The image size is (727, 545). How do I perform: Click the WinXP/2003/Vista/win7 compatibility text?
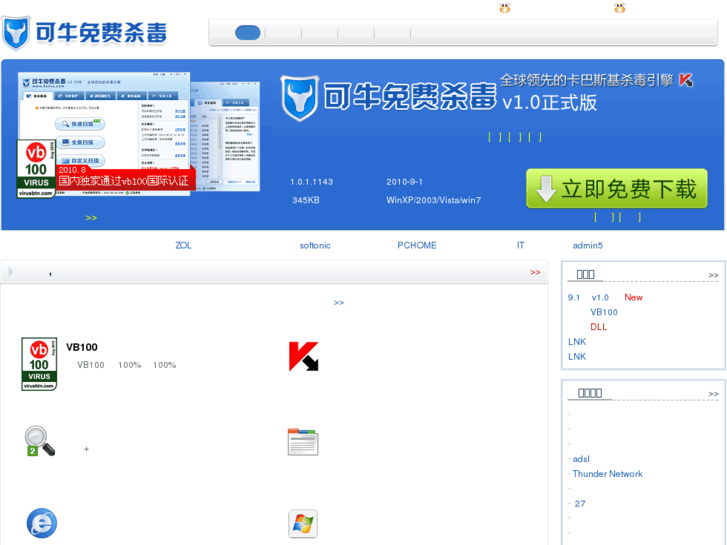(x=434, y=200)
